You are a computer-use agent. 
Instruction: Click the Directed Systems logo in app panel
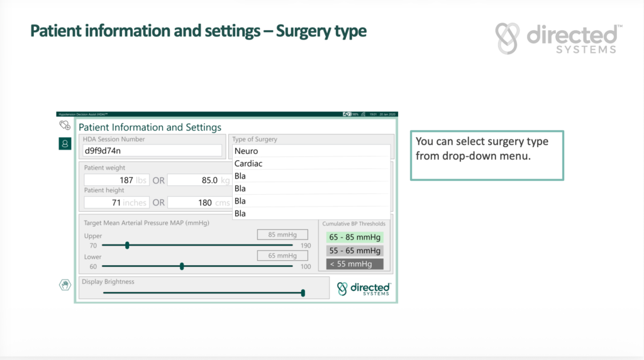tap(363, 288)
